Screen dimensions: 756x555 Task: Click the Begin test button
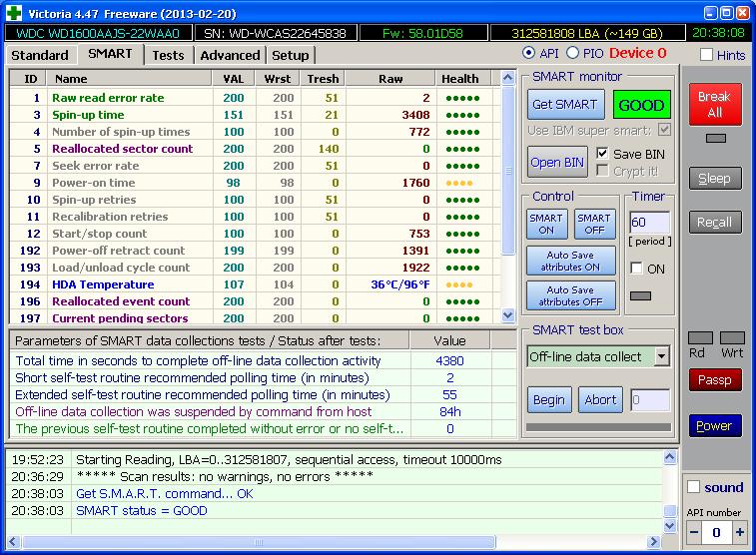coord(549,400)
